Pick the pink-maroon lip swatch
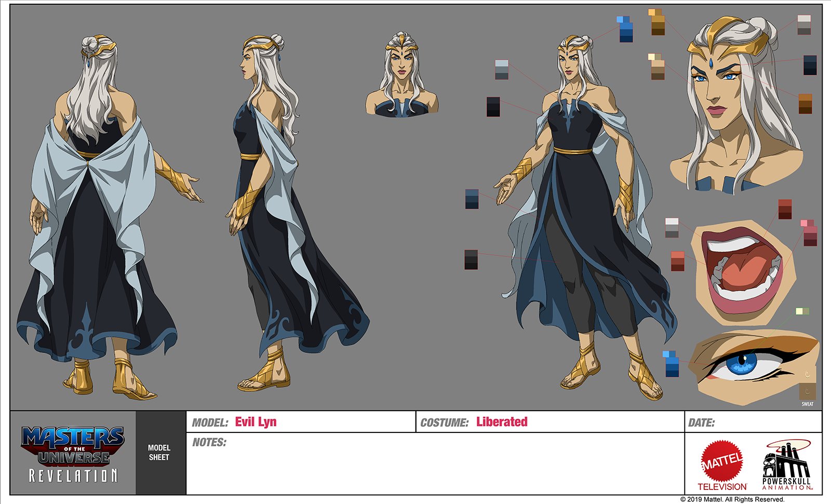 (809, 233)
